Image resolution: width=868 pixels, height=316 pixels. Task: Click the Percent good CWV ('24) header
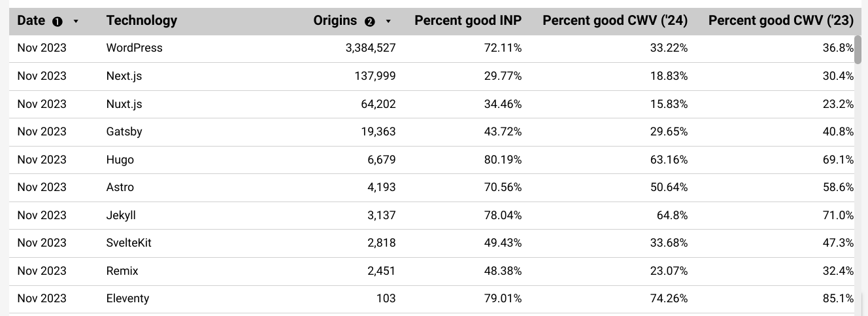(614, 21)
